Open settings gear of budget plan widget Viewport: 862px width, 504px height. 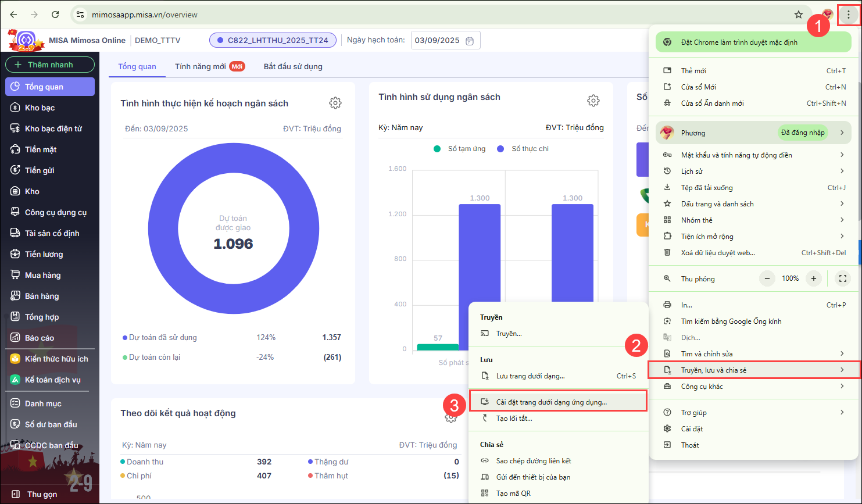335,103
